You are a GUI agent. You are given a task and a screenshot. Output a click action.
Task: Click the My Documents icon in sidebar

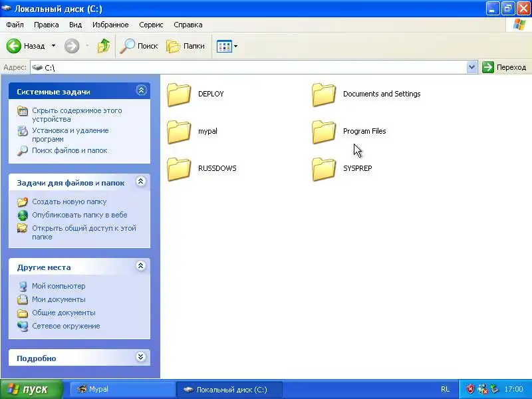coord(23,300)
